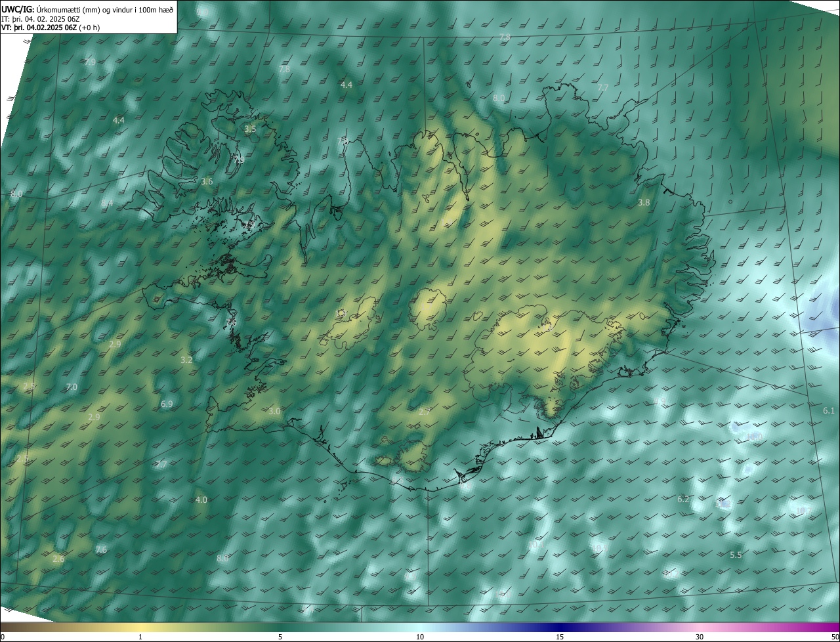Click the 'VT: þri. 04.02.2025 06Z (+0 h)' line

point(51,28)
